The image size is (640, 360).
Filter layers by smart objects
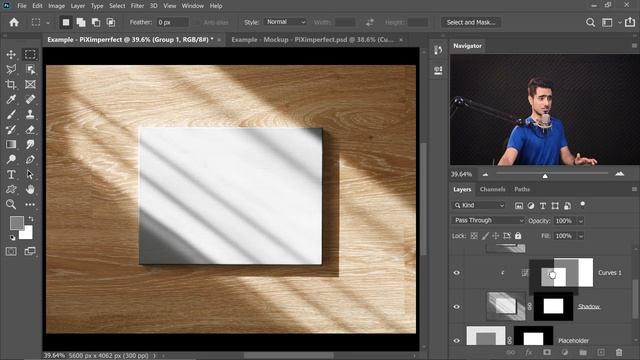pos(567,206)
